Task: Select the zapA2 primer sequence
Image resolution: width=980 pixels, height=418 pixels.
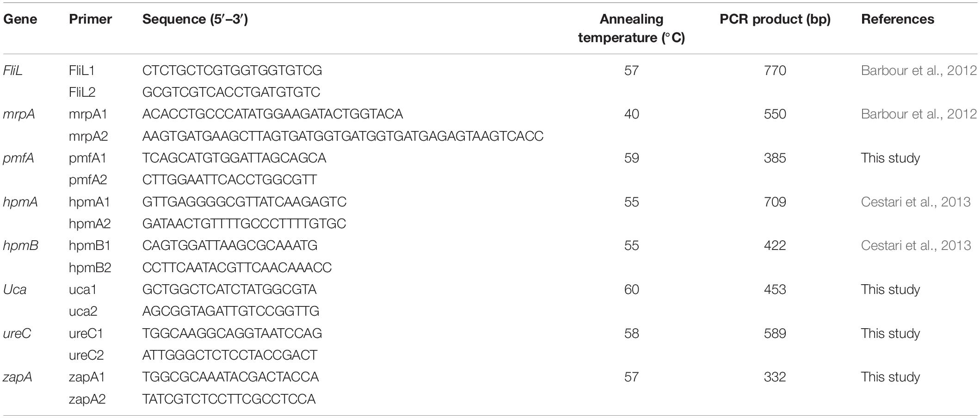Action: pyautogui.click(x=229, y=399)
